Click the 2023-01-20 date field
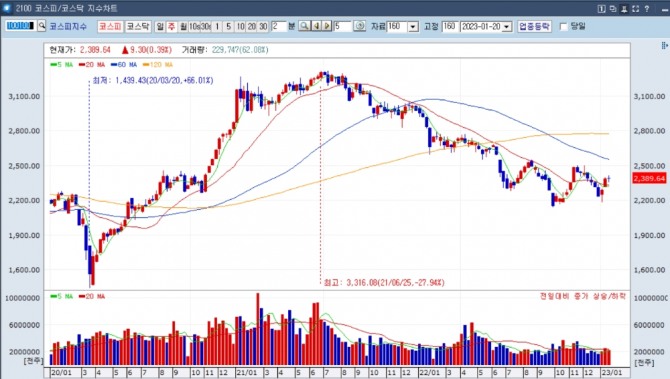Image resolution: width=670 pixels, height=379 pixels. [481, 26]
